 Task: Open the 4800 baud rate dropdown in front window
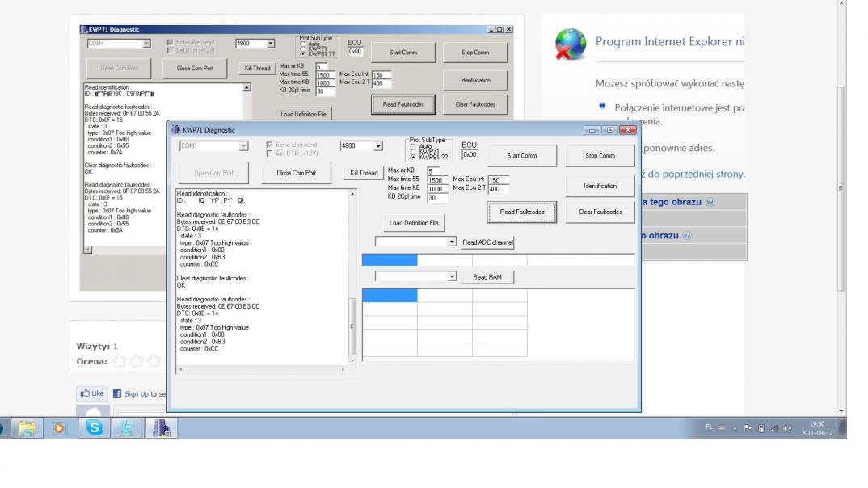(x=378, y=146)
